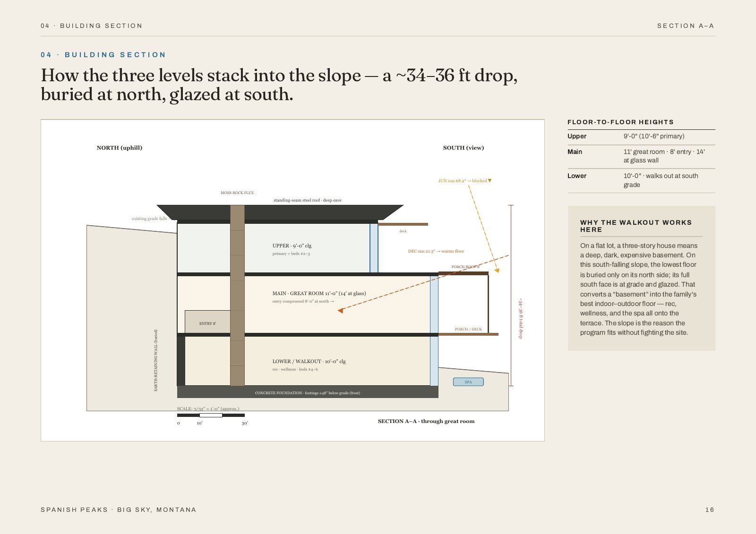Screen dimensions: 756x534
Task: Click the 'SECTION A–A' page header label
Action: pyautogui.click(x=685, y=26)
